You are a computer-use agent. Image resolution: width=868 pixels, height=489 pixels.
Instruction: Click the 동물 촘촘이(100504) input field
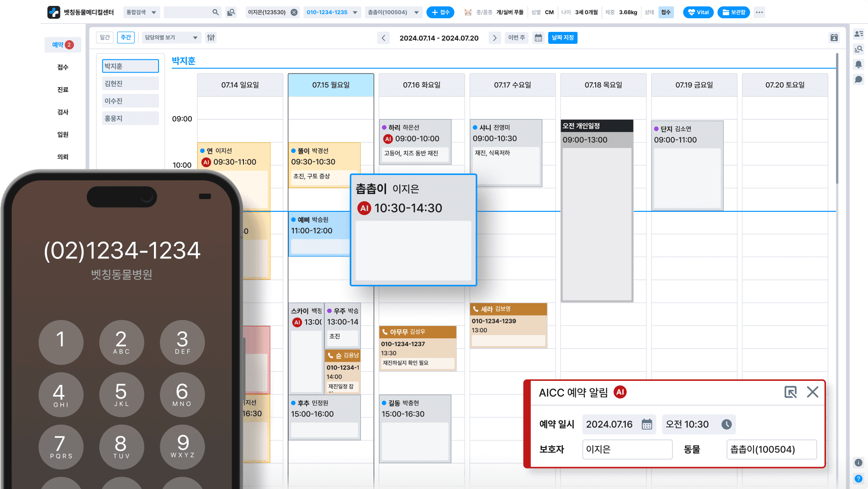[772, 449]
